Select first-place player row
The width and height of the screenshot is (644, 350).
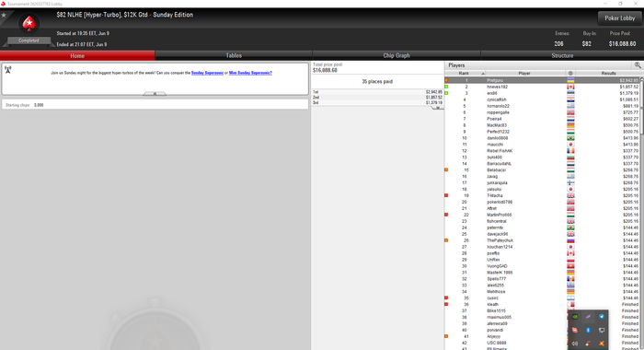click(x=542, y=80)
